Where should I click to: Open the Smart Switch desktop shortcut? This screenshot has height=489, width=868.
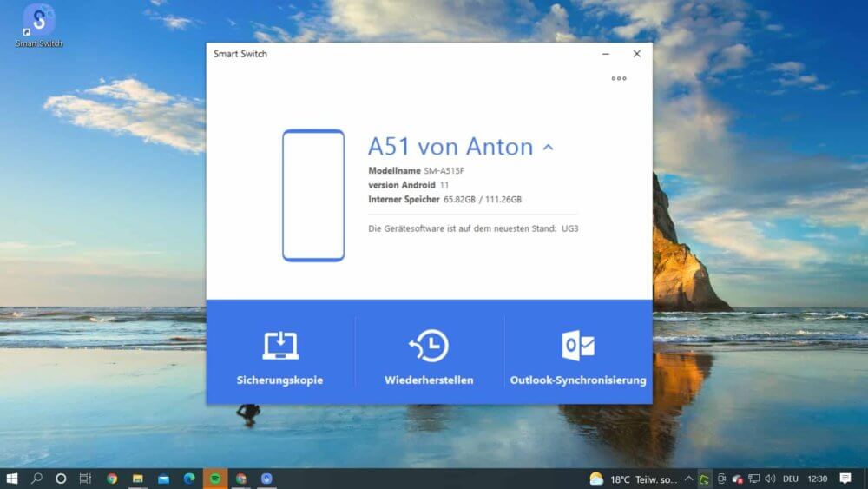[39, 26]
